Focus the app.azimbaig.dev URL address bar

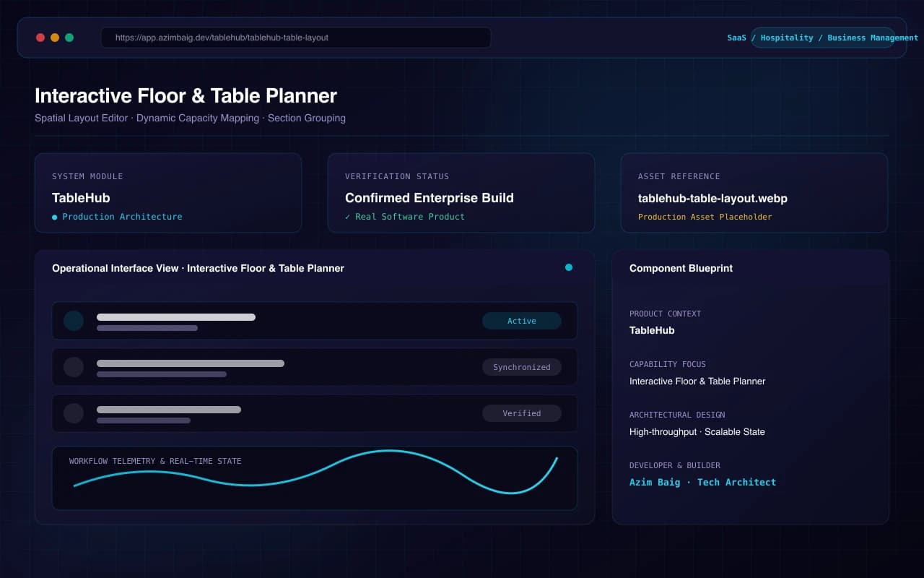(x=296, y=38)
